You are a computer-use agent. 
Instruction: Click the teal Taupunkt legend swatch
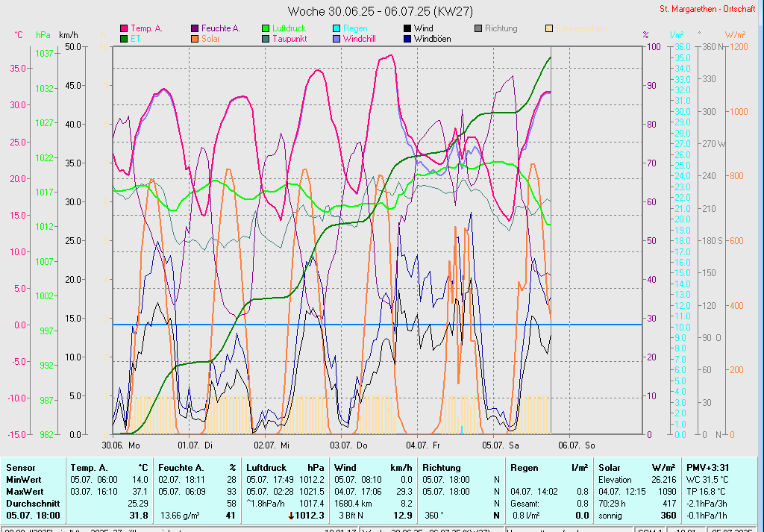[266, 39]
